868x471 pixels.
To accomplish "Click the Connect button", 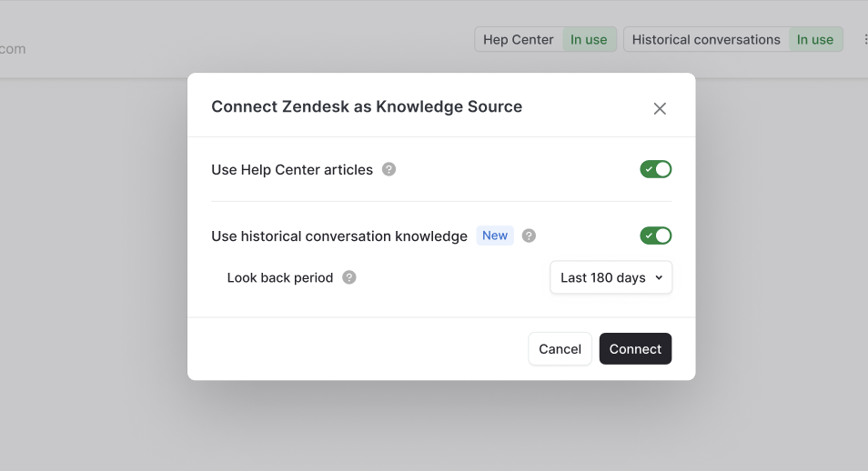I will pyautogui.click(x=635, y=348).
